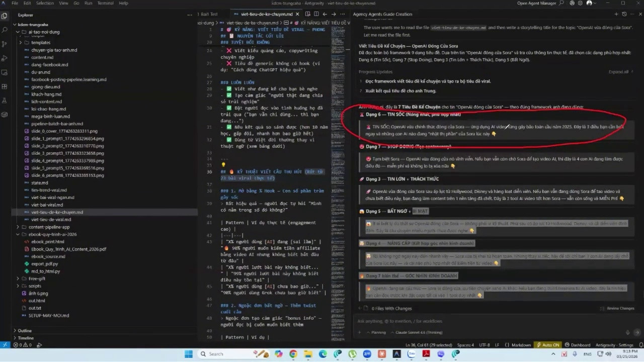The image size is (644, 362).
Task: Select SETUP-MAY-MOI.md in the explorer
Action: coord(48,315)
